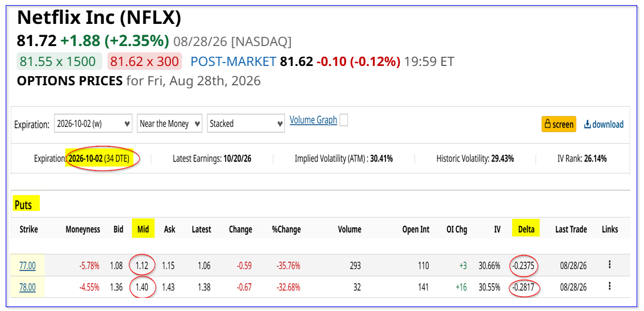Sort by Volume column header

click(x=349, y=229)
